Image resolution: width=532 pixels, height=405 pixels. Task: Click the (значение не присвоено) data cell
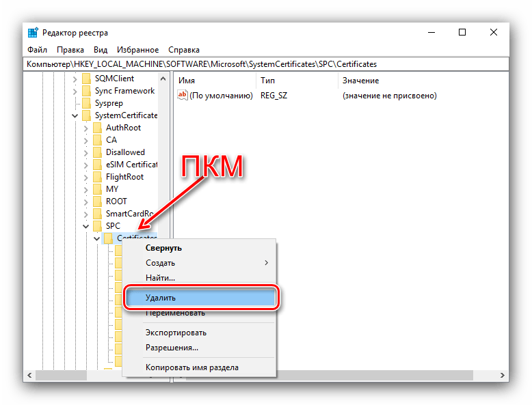click(x=390, y=96)
